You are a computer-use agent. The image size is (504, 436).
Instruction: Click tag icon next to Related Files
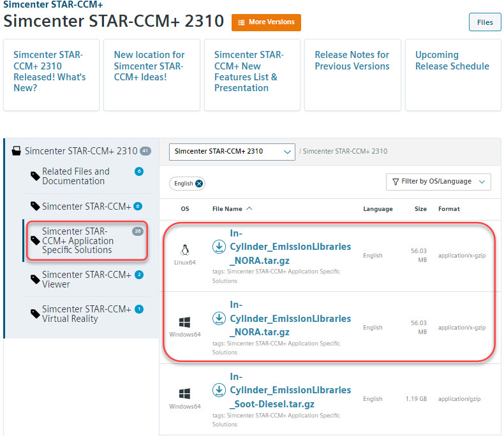click(x=35, y=176)
